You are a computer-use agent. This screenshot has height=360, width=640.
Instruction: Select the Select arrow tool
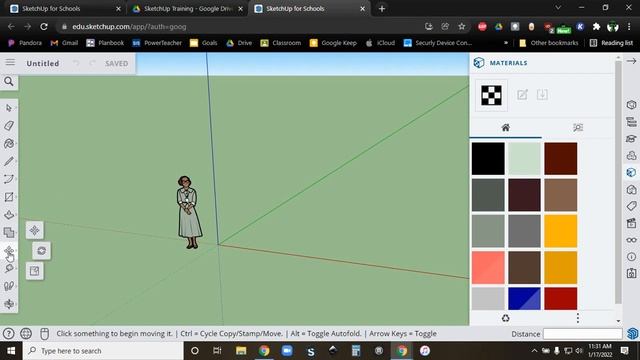(9, 108)
